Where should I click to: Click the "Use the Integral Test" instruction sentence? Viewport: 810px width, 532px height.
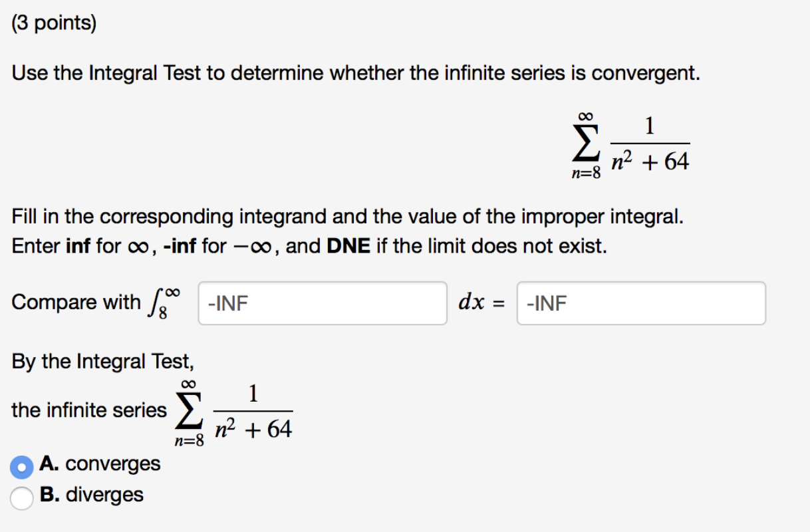356,73
